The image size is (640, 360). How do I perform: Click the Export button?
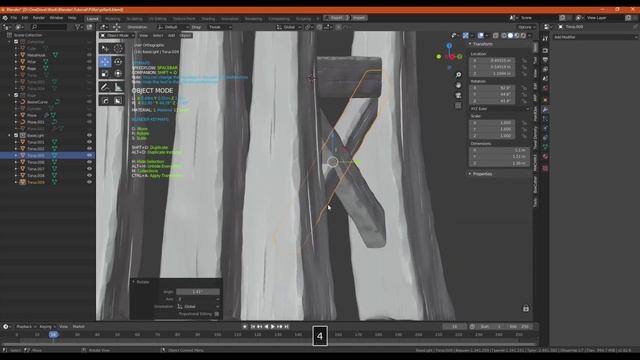tap(337, 18)
